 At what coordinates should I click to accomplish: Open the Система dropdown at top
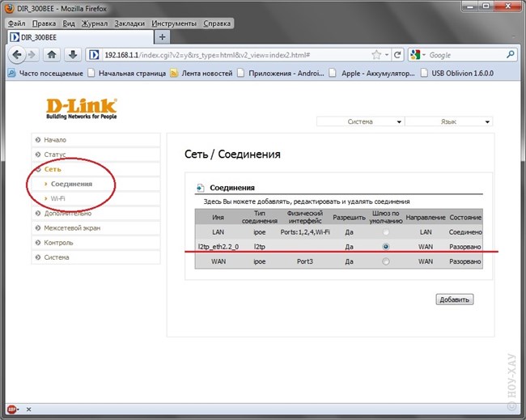pyautogui.click(x=360, y=121)
